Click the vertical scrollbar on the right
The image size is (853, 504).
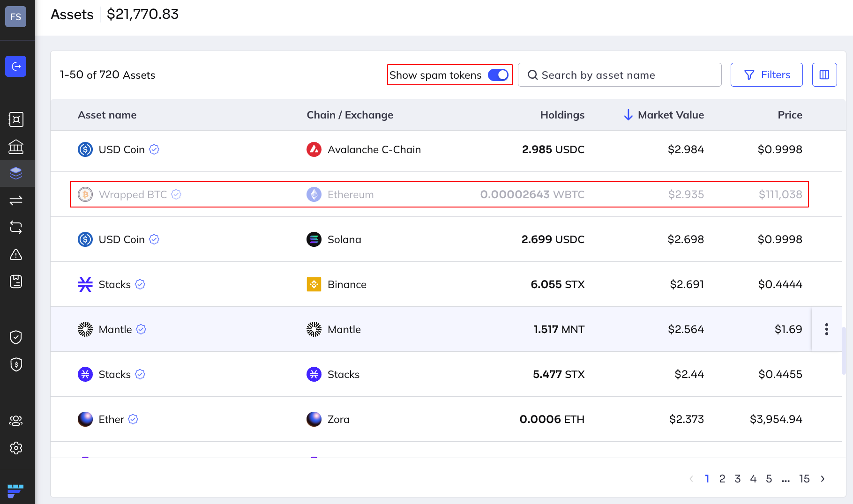pos(844,350)
